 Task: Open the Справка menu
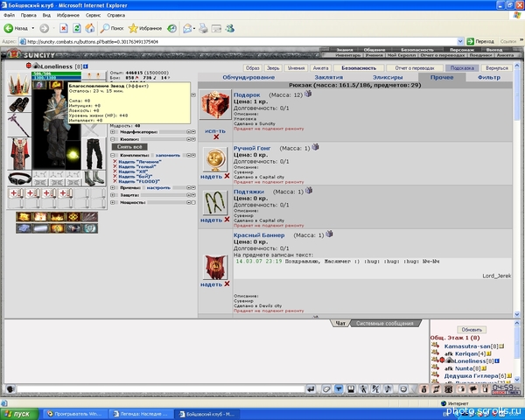point(115,15)
